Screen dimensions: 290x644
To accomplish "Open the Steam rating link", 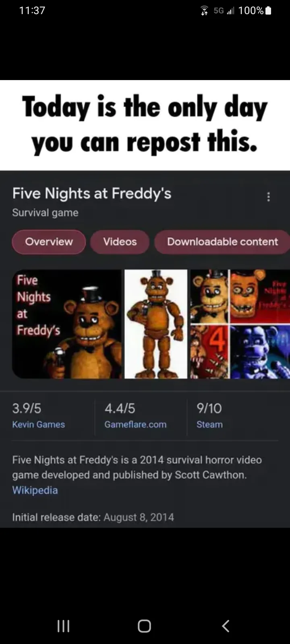I will click(x=209, y=425).
